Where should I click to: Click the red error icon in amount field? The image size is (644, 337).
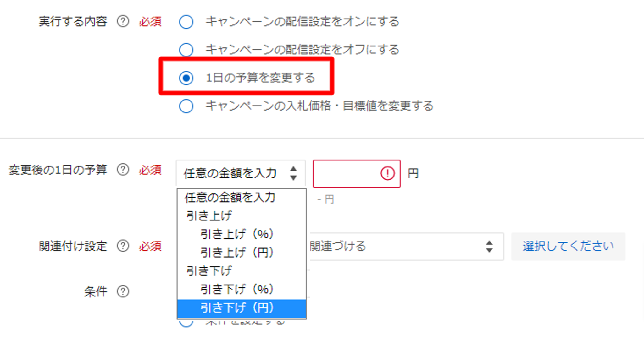(387, 173)
